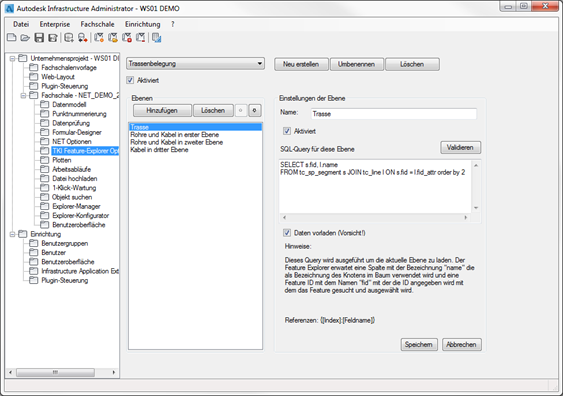Select Trasse in the Ebenen list

(195, 127)
